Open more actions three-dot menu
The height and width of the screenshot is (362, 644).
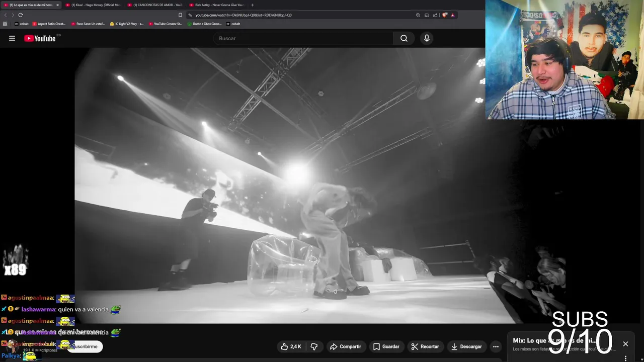click(496, 346)
